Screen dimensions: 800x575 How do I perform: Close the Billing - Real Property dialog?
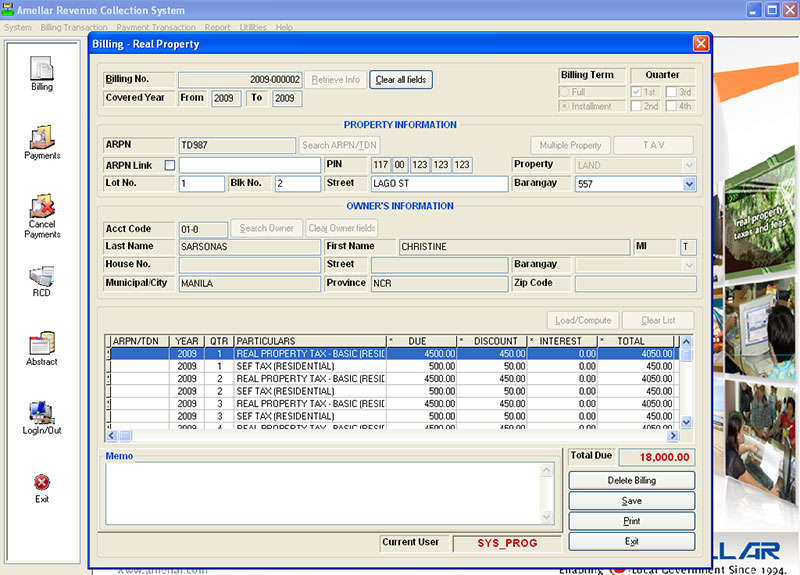701,43
